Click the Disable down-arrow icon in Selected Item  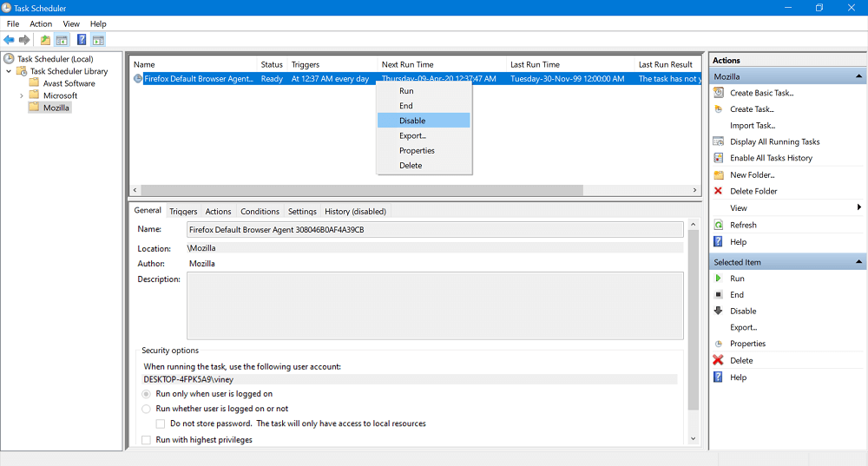pos(719,311)
